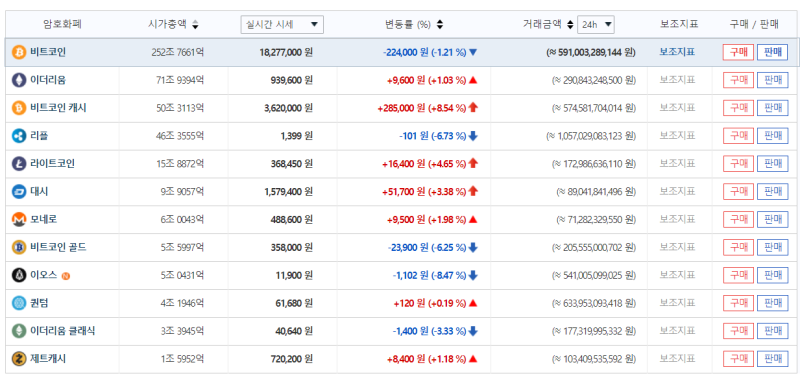Click 판매 in the 대시 row
Screen dimensions: 800x378
point(772,192)
